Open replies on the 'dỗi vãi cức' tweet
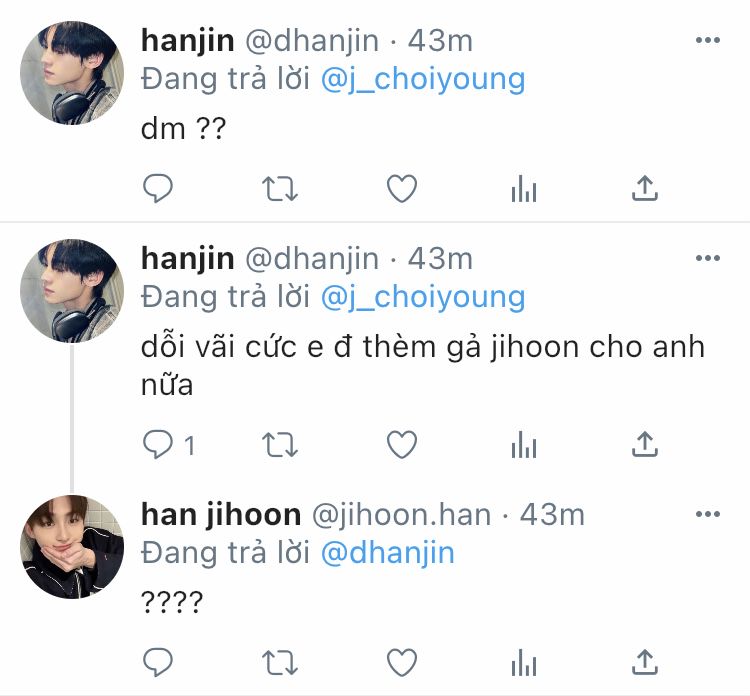Image resolution: width=750 pixels, height=696 pixels. [168, 445]
